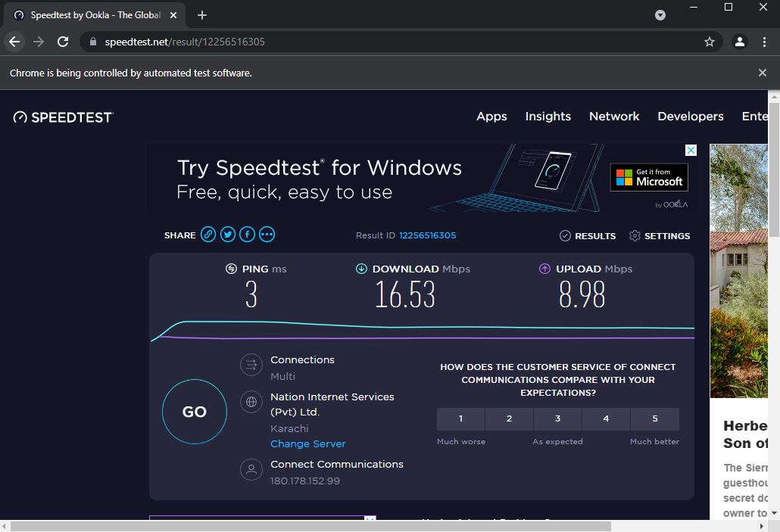The image size is (780, 532).
Task: Click the horizontal page scrollbar
Action: (310, 526)
